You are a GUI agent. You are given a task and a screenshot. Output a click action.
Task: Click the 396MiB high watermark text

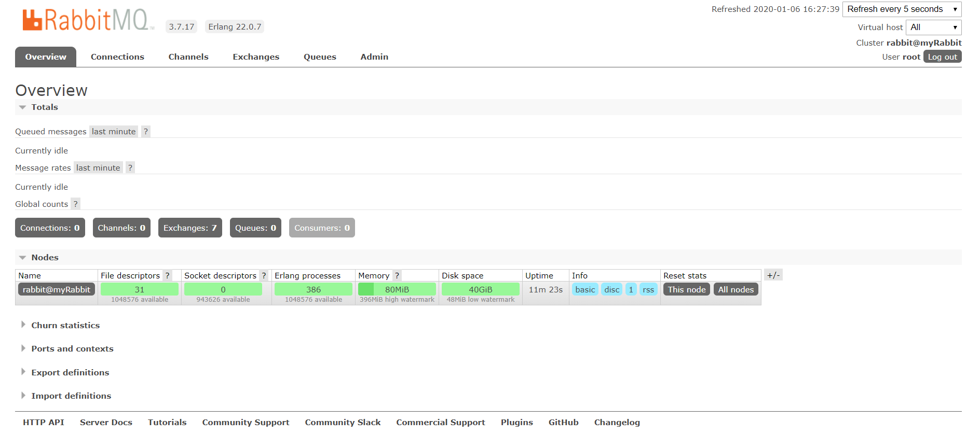point(397,300)
